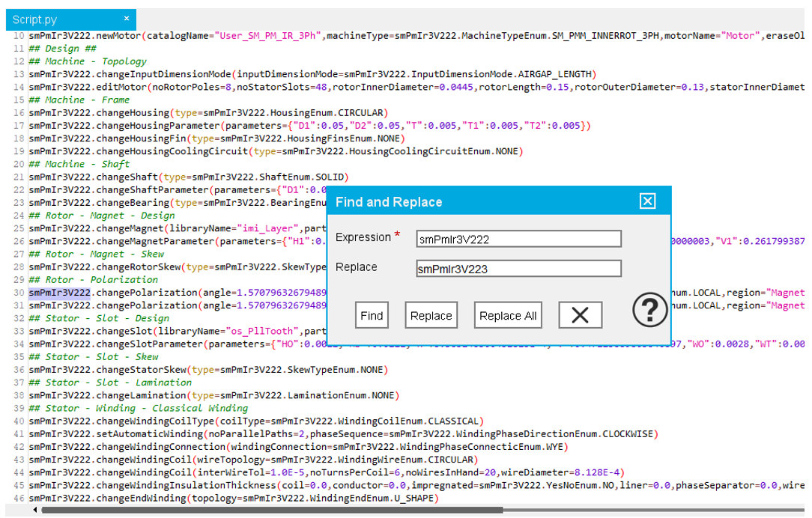
Task: Click the left scroll arrow of the horizontal scrollbar
Action: tap(35, 511)
